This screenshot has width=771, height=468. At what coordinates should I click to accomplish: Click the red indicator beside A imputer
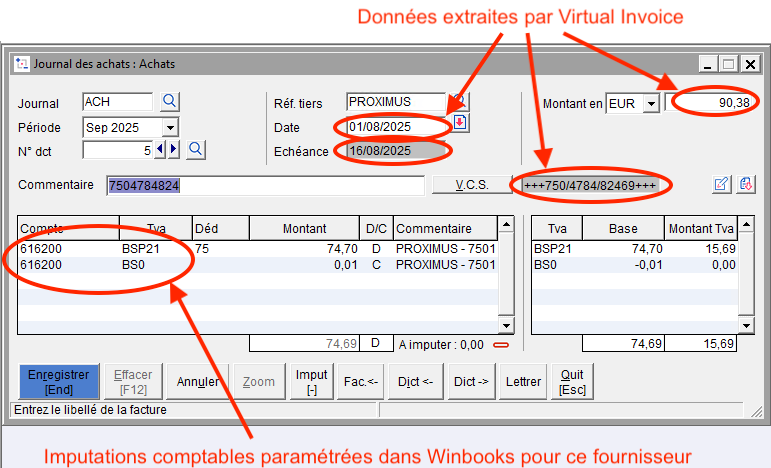501,345
